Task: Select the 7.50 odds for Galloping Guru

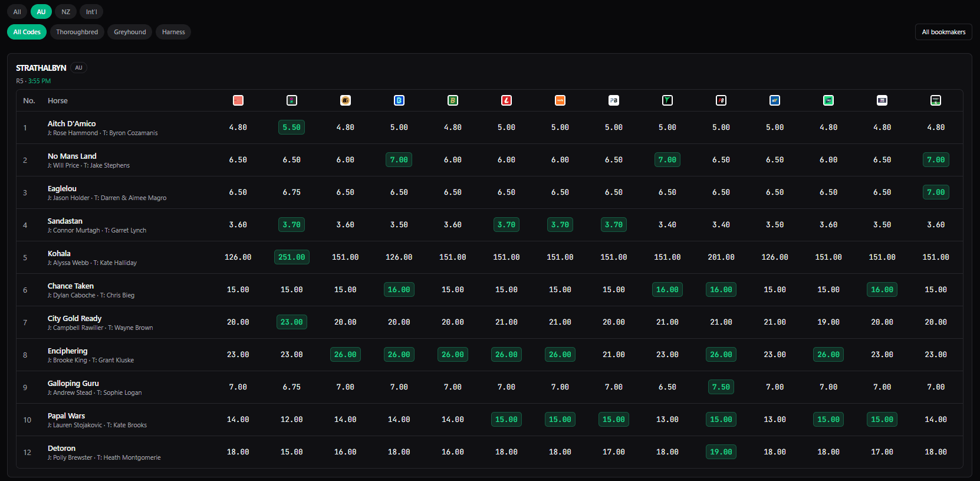Action: 721,387
